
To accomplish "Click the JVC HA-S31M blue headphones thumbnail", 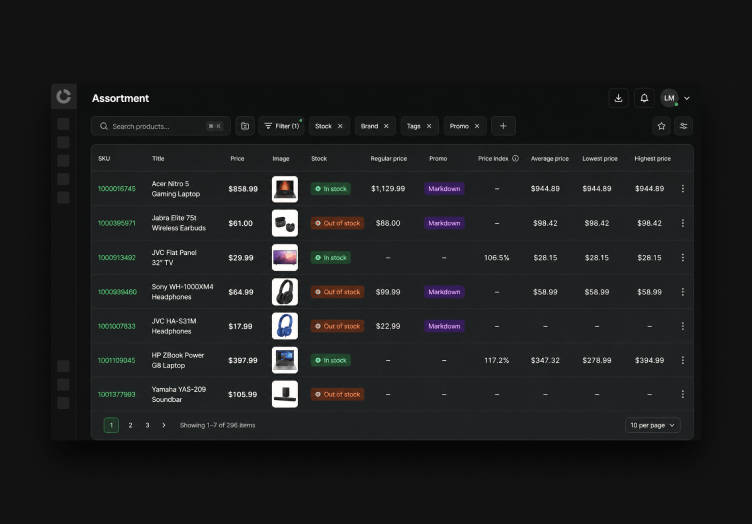I will 285,326.
